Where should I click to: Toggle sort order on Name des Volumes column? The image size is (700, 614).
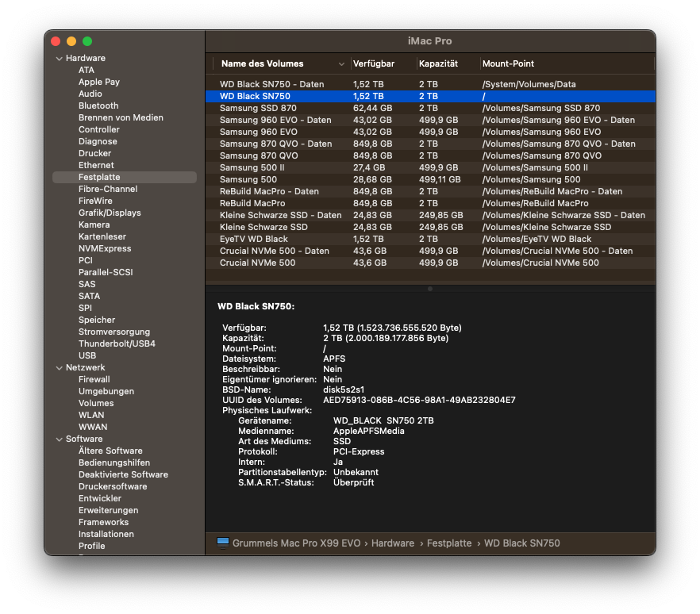342,64
